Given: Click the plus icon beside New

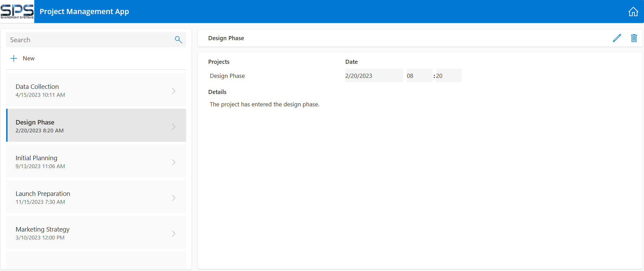Looking at the screenshot, I should pyautogui.click(x=14, y=58).
